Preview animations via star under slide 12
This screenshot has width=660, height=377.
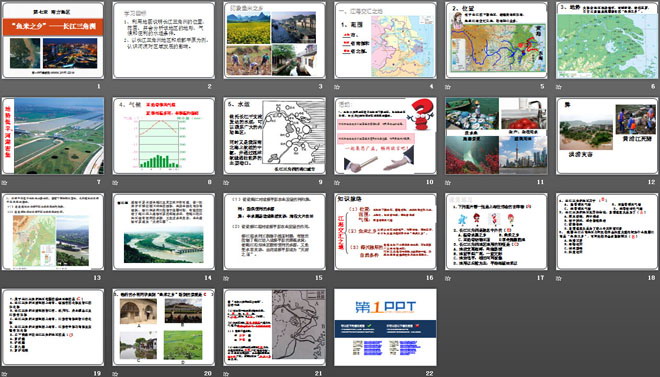[559, 183]
